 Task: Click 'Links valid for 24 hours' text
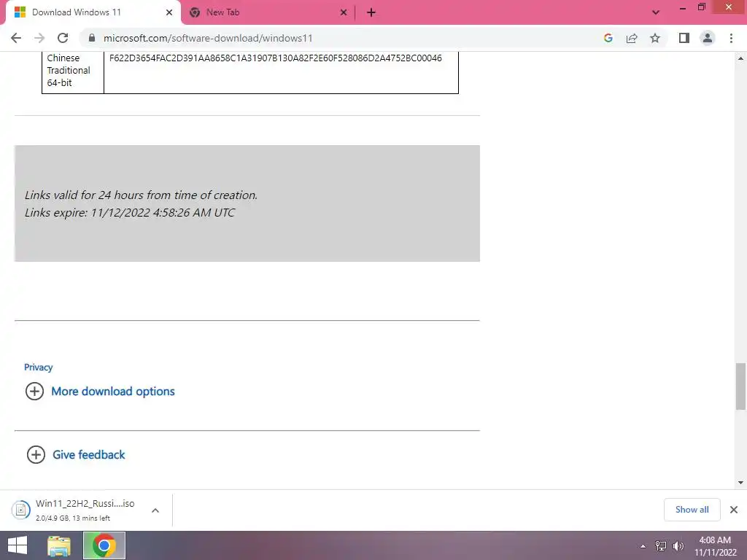point(141,195)
